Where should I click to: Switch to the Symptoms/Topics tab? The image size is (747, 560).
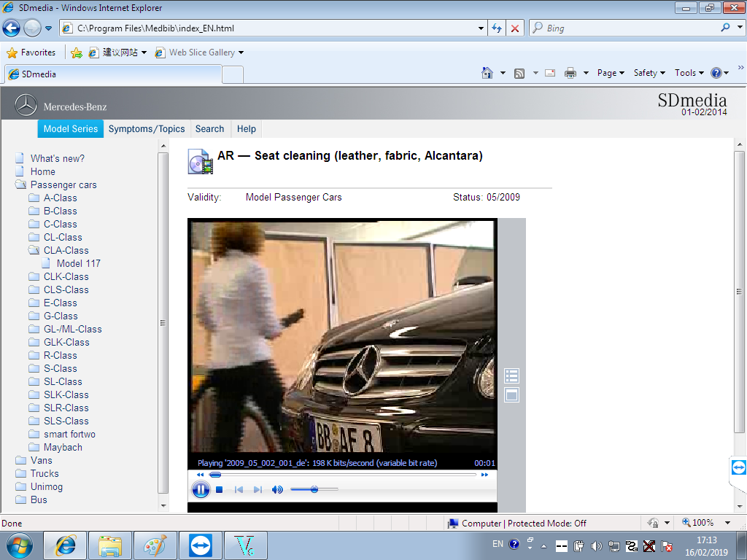point(147,129)
